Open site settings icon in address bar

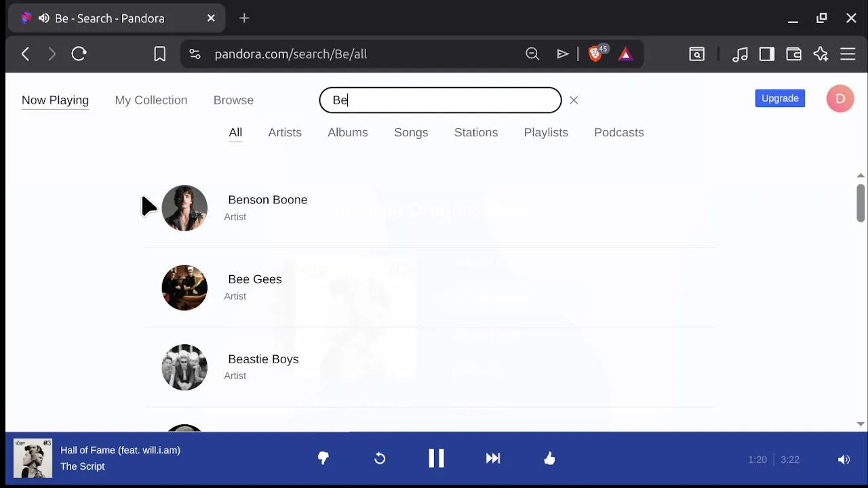195,54
